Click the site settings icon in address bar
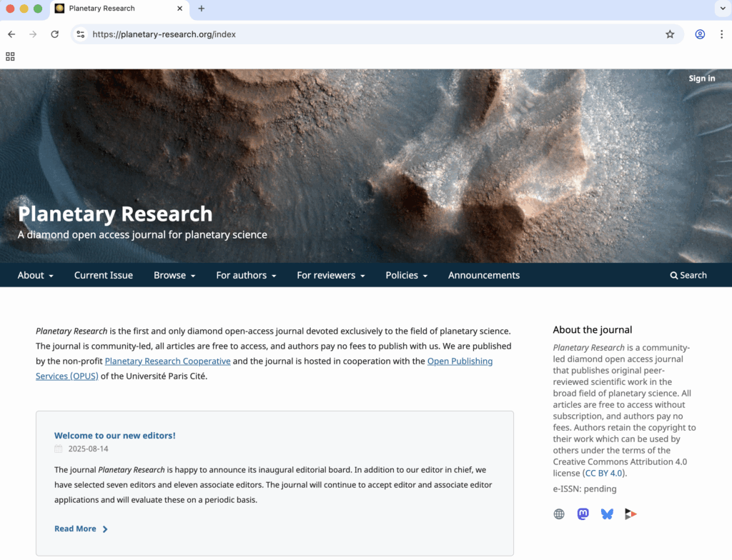This screenshot has width=732, height=560. 81,34
